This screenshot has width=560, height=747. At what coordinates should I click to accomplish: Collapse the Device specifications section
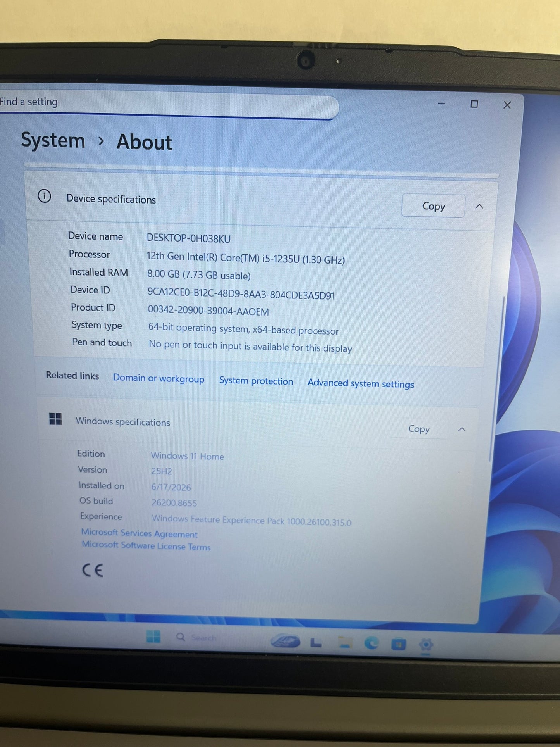(479, 207)
